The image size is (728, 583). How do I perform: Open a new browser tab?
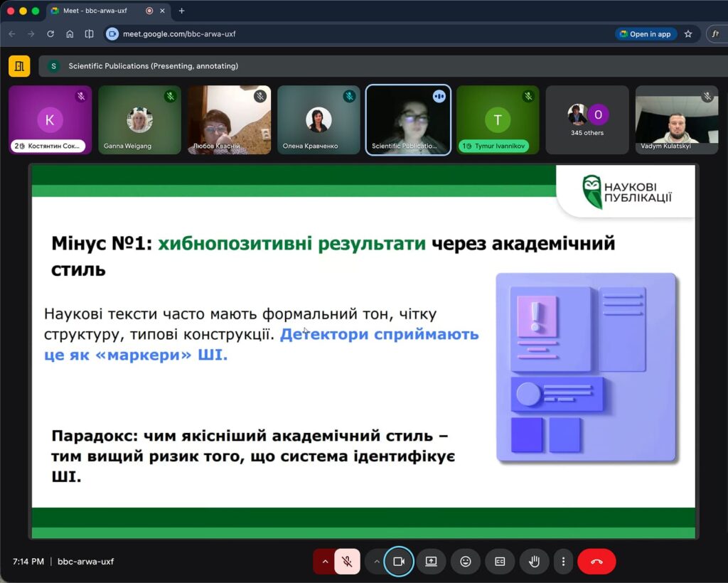(x=181, y=11)
